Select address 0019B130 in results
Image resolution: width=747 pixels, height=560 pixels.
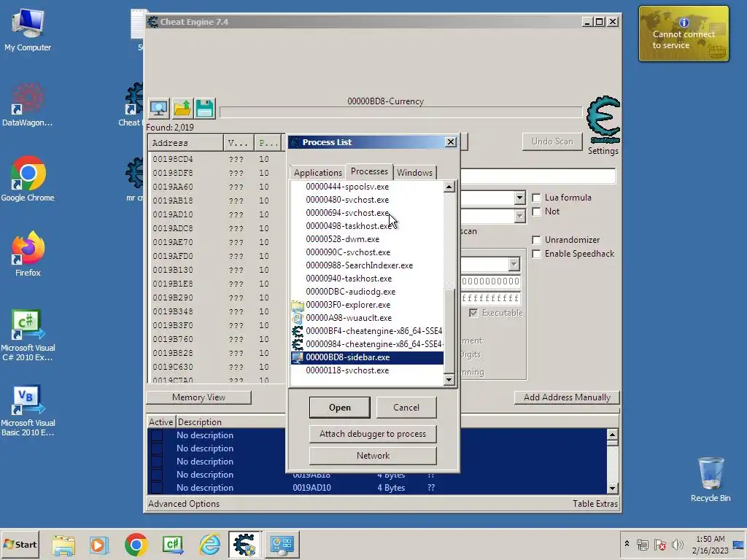[x=215, y=270]
